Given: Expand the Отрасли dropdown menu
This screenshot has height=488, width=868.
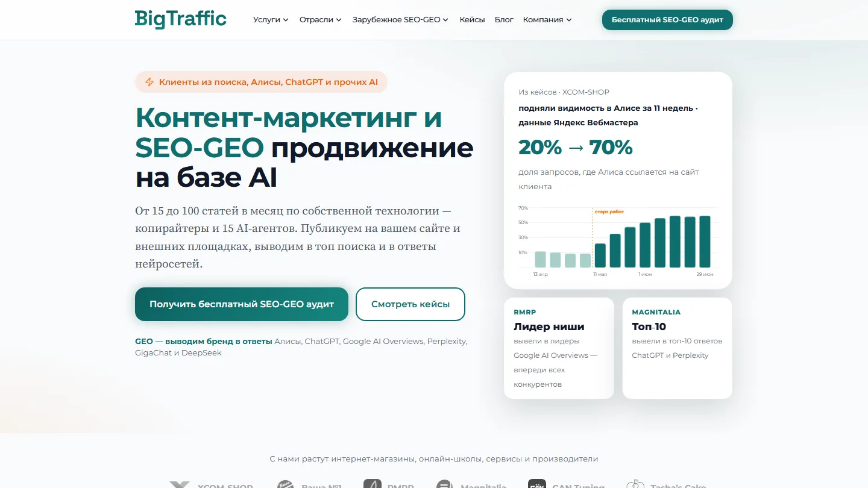Looking at the screenshot, I should pyautogui.click(x=321, y=19).
